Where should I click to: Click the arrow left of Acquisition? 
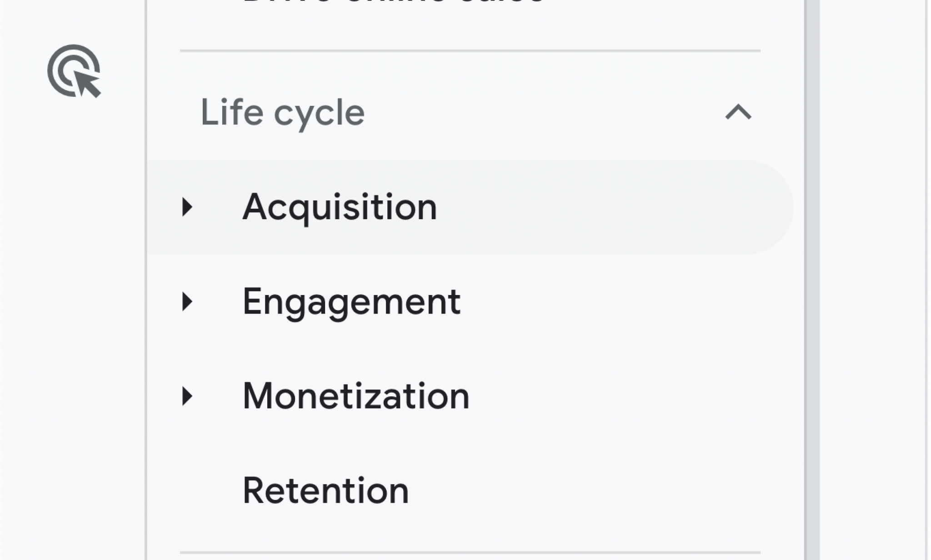pos(187,207)
